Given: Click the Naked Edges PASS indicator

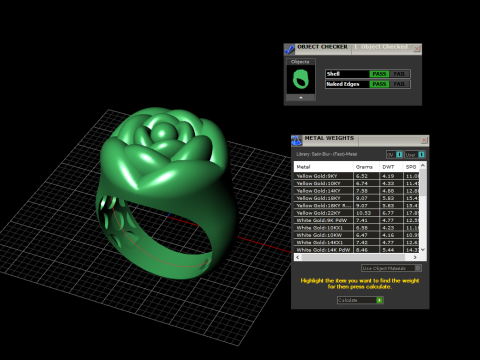Looking at the screenshot, I should [379, 84].
